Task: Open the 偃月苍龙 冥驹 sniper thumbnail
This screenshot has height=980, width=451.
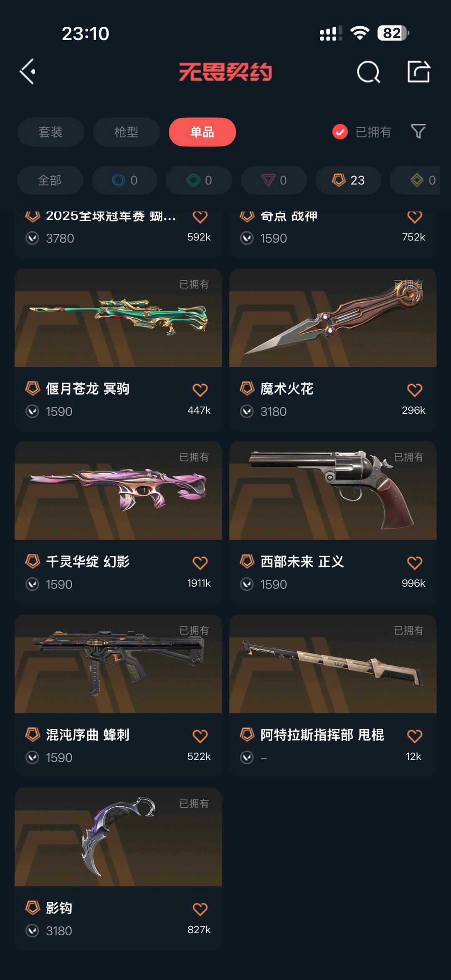Action: coord(118,318)
